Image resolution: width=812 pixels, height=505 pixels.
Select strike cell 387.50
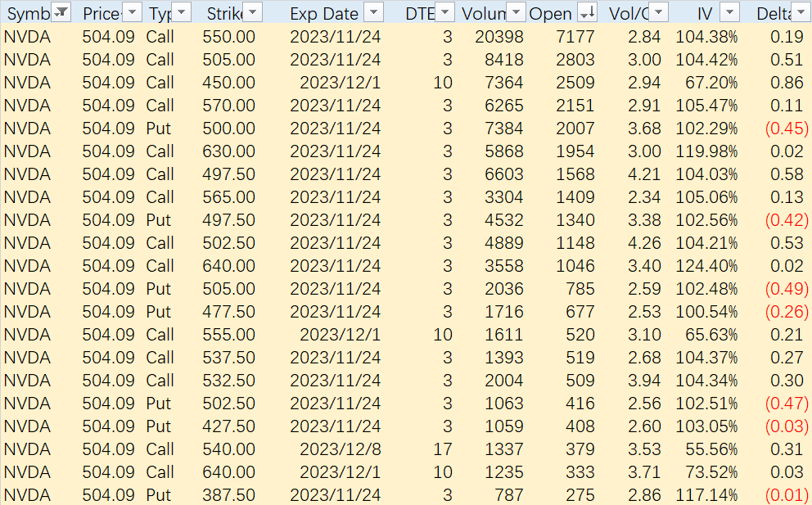click(229, 494)
